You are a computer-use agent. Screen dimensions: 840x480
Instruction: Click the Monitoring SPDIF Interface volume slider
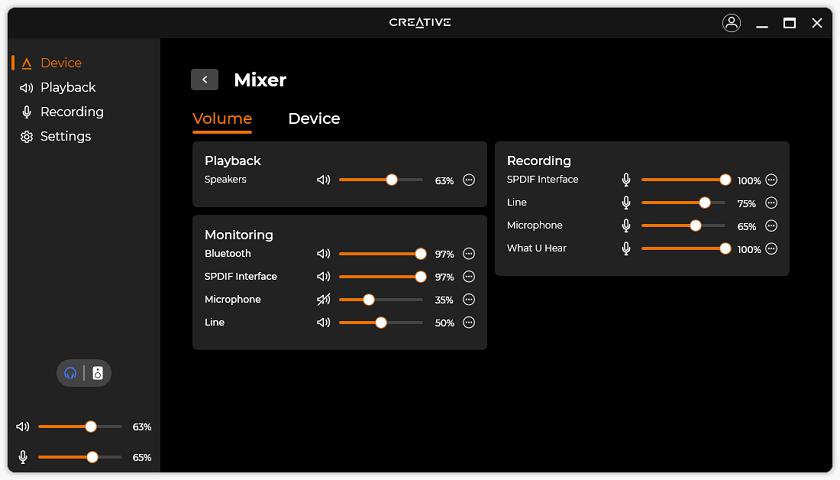[380, 277]
